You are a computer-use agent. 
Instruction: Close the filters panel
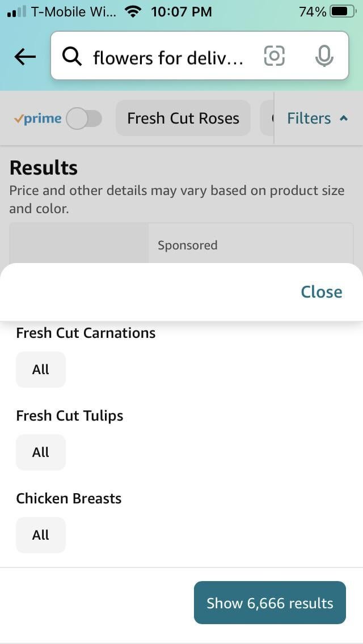pyautogui.click(x=321, y=291)
